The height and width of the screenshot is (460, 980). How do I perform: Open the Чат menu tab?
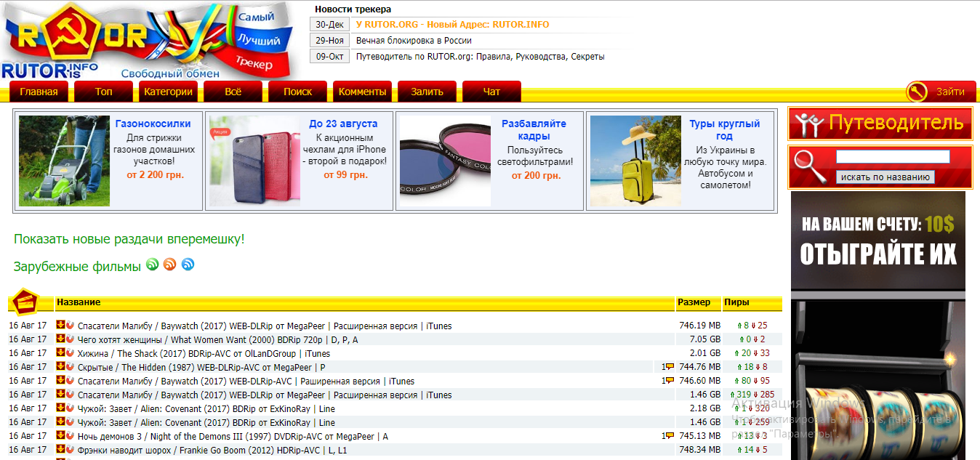pyautogui.click(x=491, y=92)
